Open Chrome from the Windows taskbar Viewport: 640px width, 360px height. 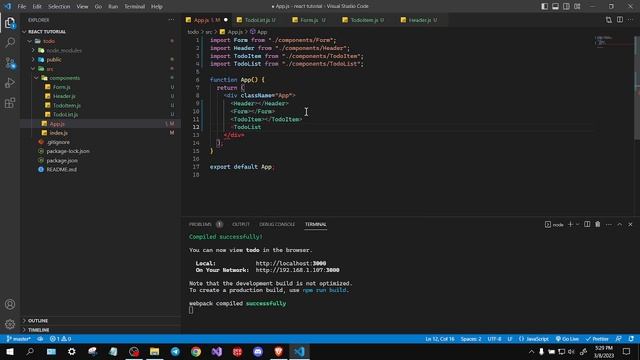196,351
